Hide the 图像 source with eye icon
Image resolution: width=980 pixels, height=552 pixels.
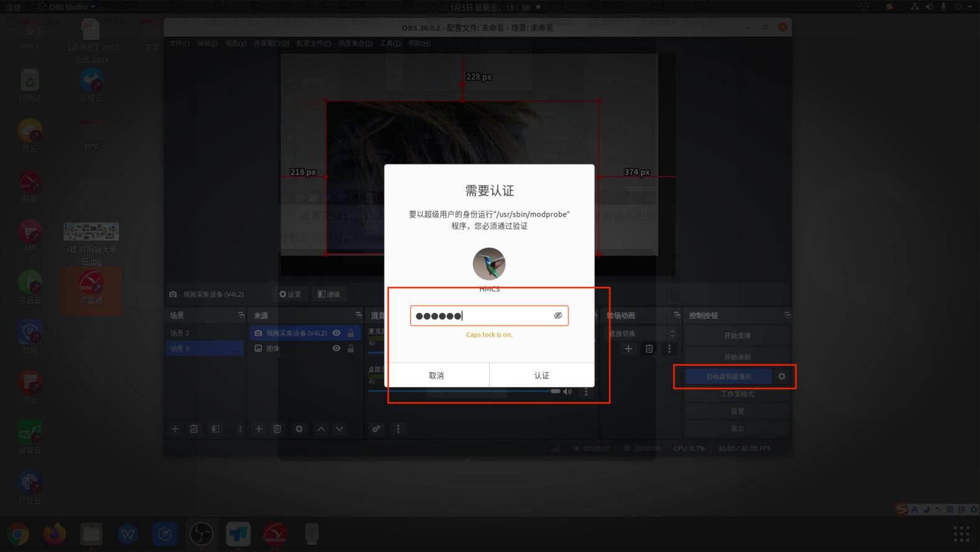point(337,349)
